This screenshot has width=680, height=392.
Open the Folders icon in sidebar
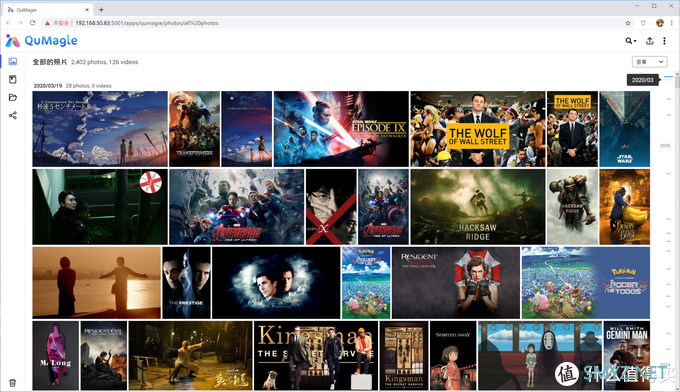pyautogui.click(x=13, y=98)
